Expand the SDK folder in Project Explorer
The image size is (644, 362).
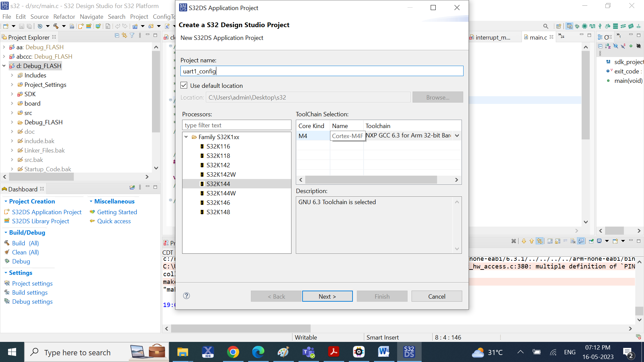tap(12, 94)
